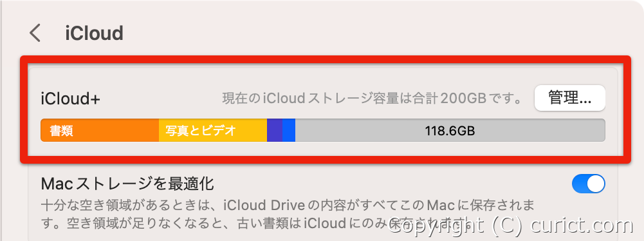Go back using the left chevron

pos(35,33)
